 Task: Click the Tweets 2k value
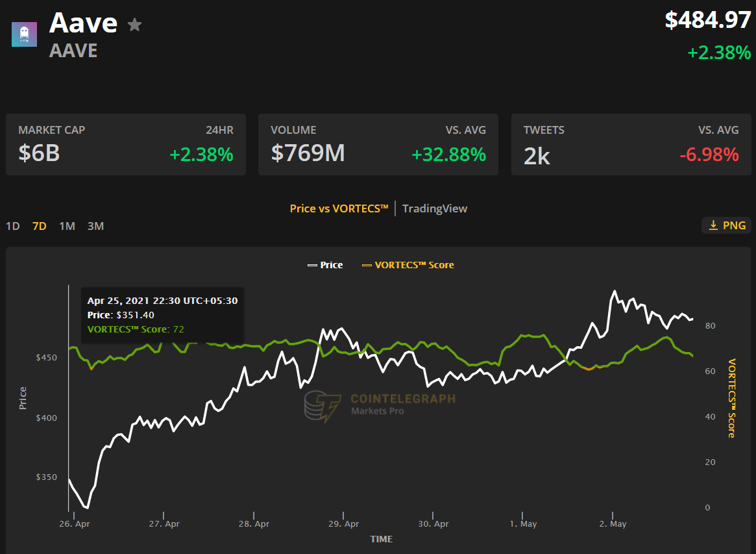coord(537,156)
